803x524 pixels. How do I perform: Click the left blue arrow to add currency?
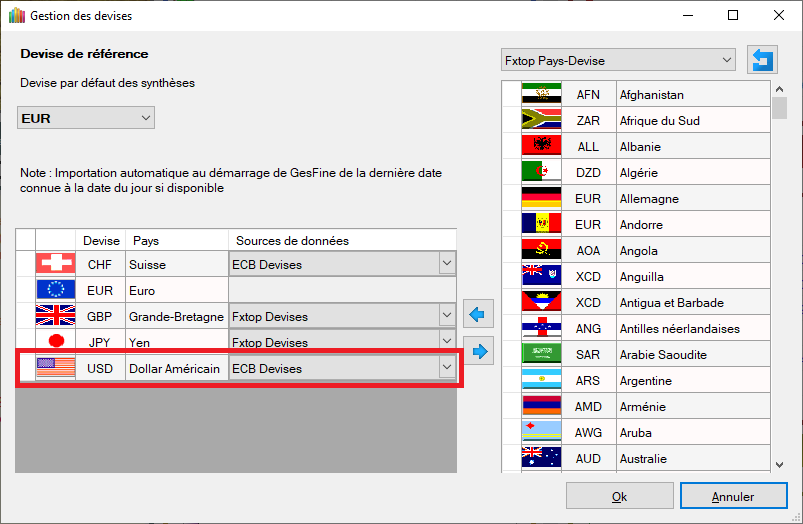click(x=478, y=314)
